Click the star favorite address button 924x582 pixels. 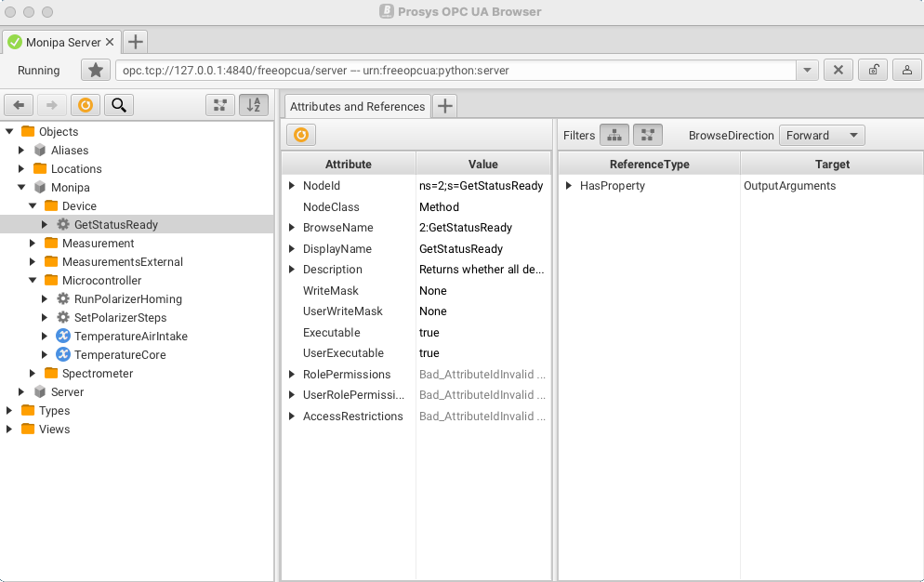coord(95,71)
